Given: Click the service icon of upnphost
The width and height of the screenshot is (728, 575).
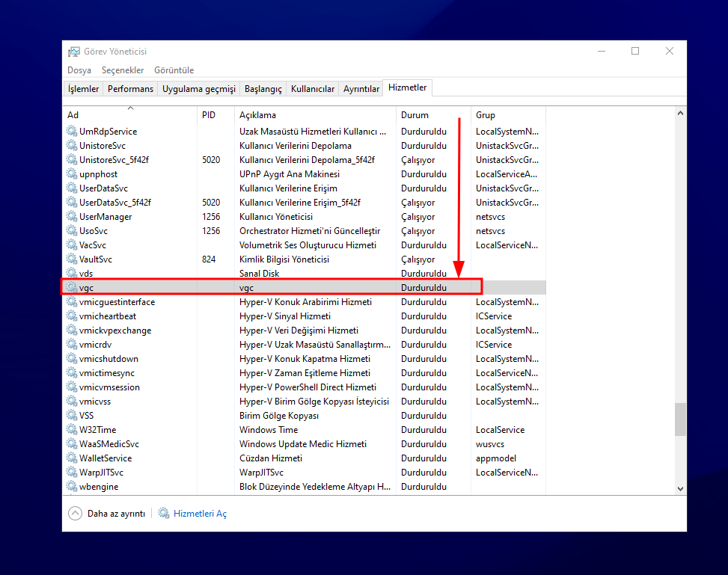Looking at the screenshot, I should [72, 173].
